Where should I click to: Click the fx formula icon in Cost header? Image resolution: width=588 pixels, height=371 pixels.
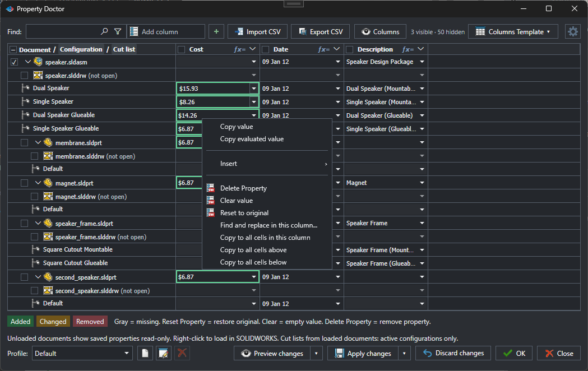click(239, 49)
